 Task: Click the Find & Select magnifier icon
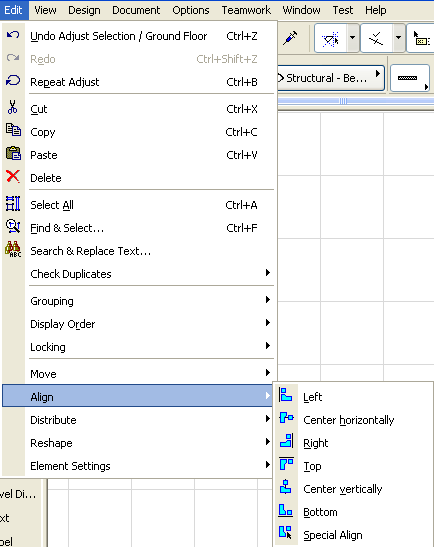(13, 226)
